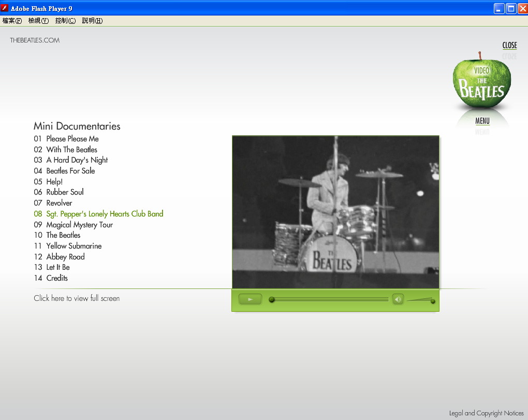Select 08 Sgt. Pepper's Lonely Hearts Club Band

coord(98,213)
